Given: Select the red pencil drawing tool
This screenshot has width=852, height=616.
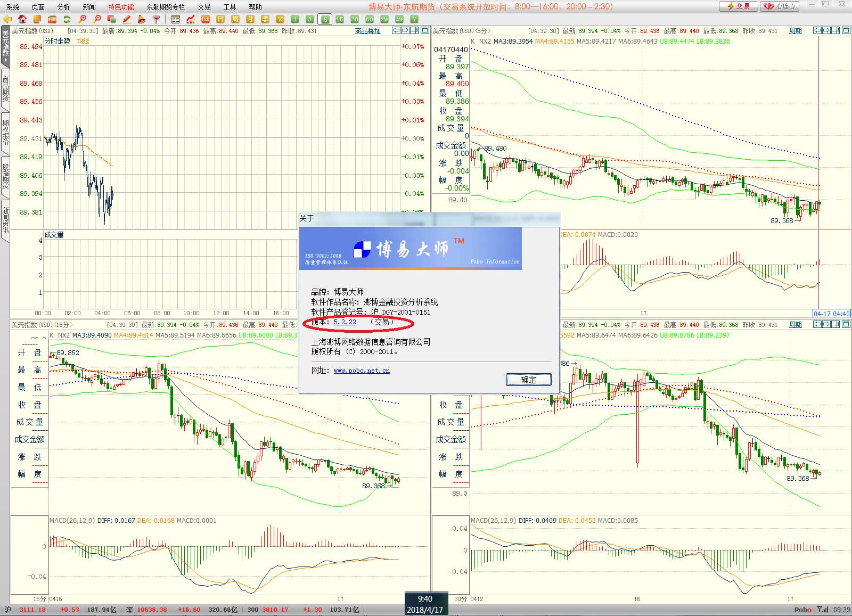Looking at the screenshot, I should [127, 19].
